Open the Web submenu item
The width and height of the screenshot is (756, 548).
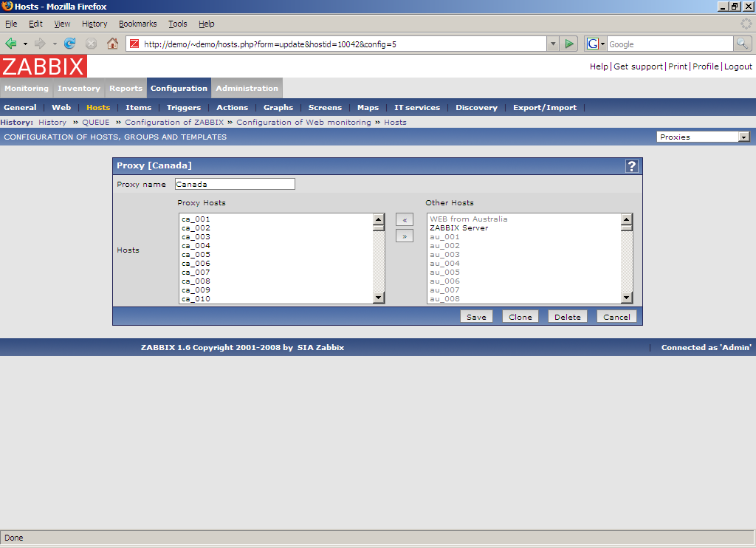pos(61,108)
